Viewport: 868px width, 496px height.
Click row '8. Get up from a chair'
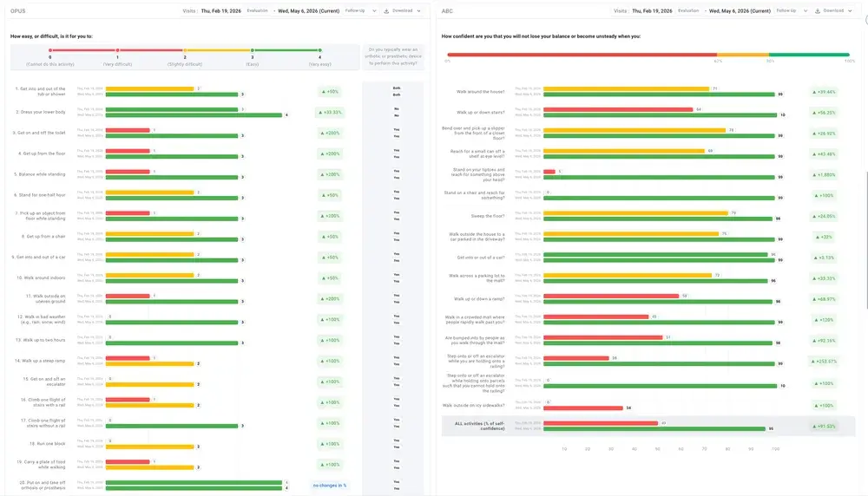coord(43,237)
